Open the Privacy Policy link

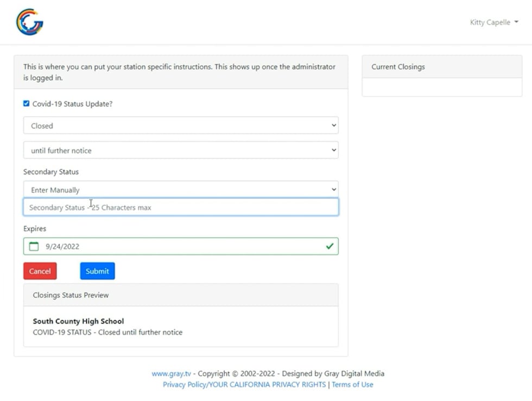[x=244, y=385]
